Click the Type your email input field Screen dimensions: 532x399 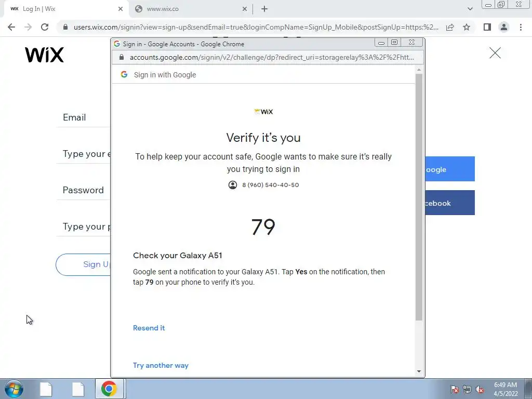84,154
